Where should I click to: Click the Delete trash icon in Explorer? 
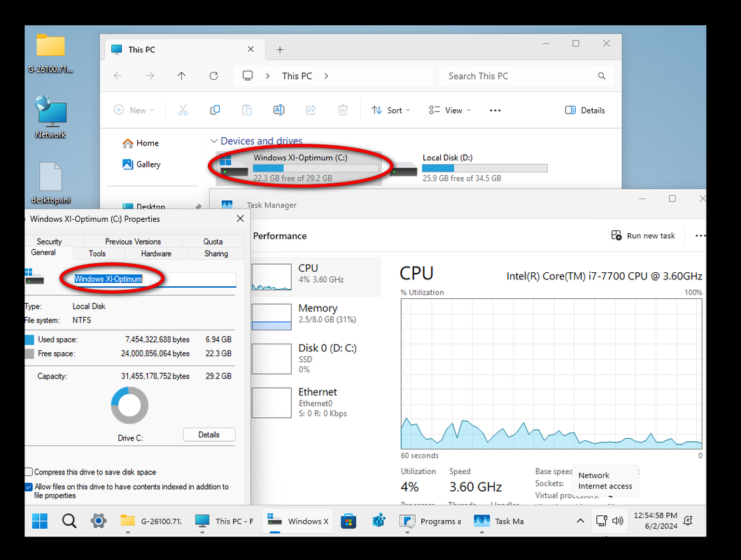point(343,110)
